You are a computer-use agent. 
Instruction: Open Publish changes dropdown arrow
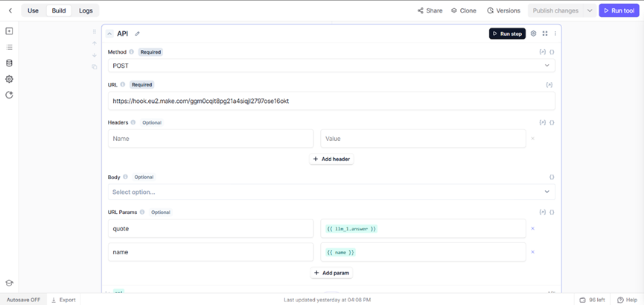click(x=590, y=10)
